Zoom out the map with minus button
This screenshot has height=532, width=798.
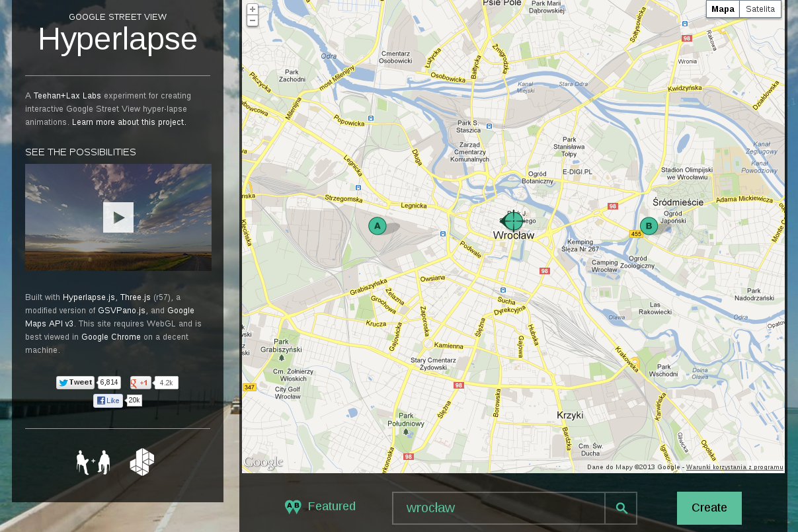click(252, 20)
